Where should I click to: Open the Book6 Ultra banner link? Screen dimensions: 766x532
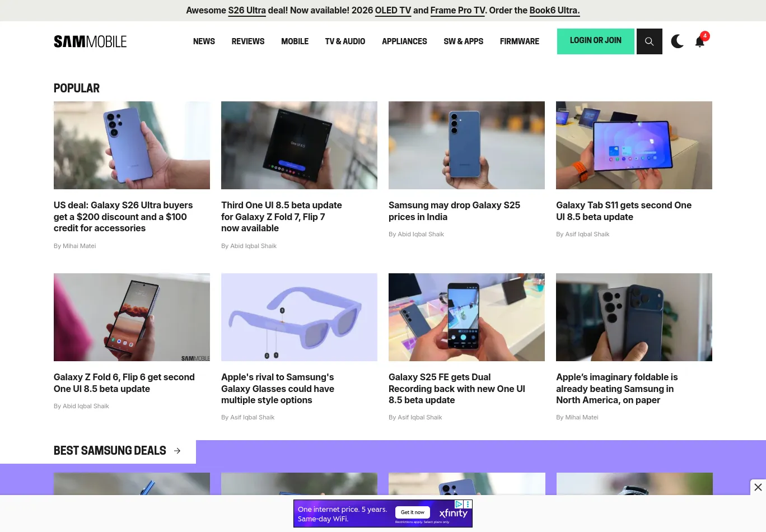554,10
